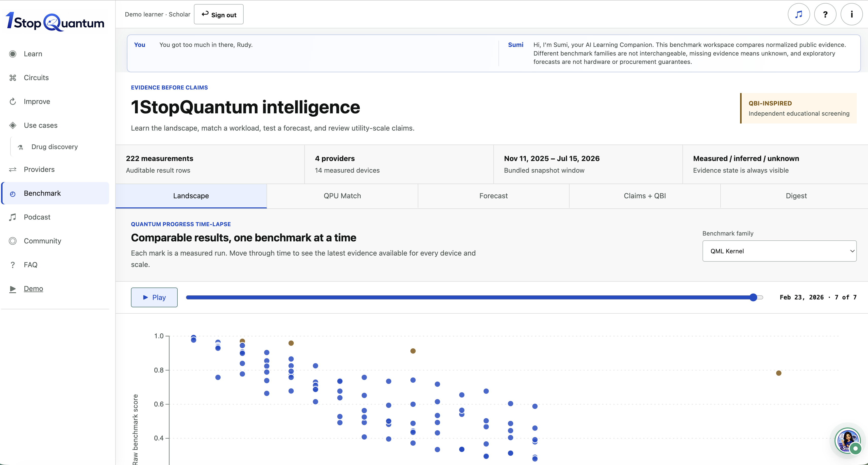Switch to the Landscape tab
868x465 pixels.
[x=191, y=196]
